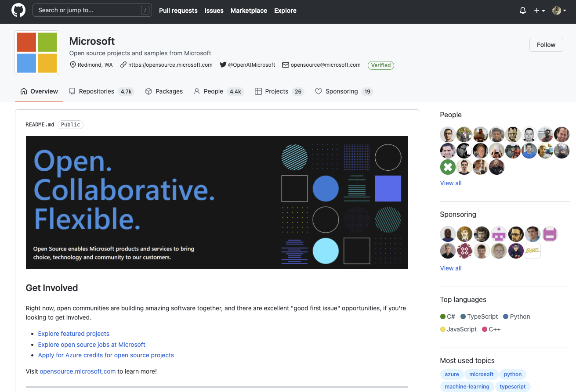Click the location pin icon by Redmond

click(73, 65)
